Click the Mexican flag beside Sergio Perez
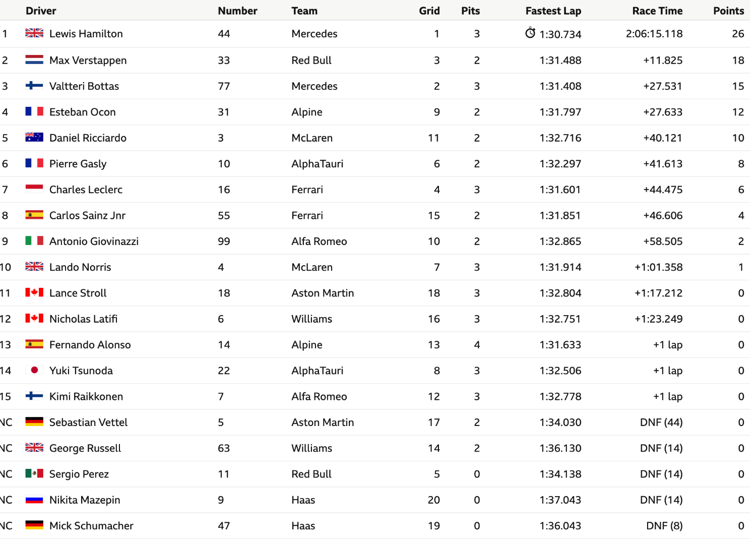 pos(34,473)
